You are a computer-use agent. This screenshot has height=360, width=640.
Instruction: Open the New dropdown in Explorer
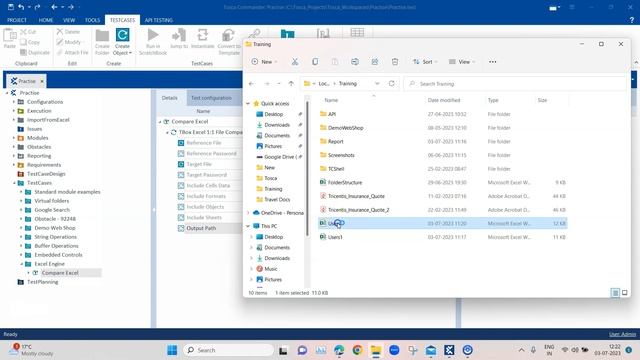tap(264, 62)
